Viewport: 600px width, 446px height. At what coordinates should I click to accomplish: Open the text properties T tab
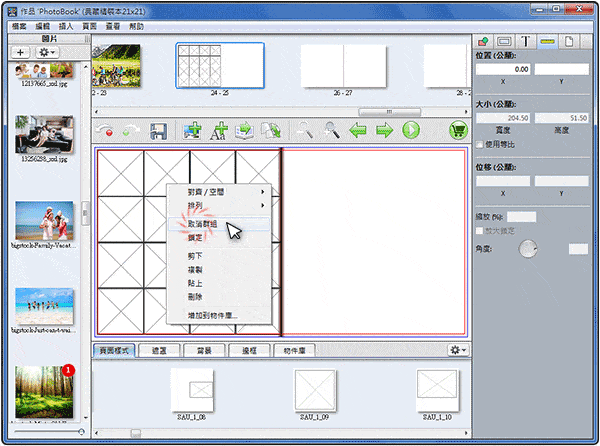(527, 42)
